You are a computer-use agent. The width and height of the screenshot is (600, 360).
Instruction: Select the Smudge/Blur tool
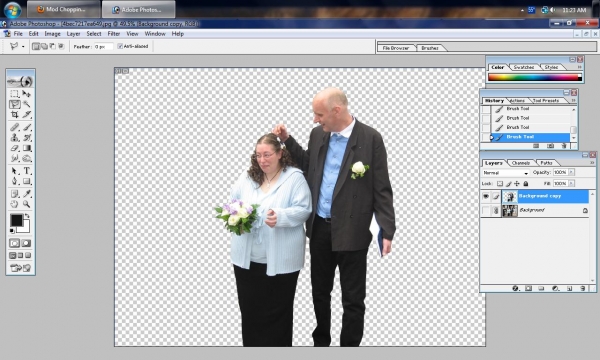[15, 158]
